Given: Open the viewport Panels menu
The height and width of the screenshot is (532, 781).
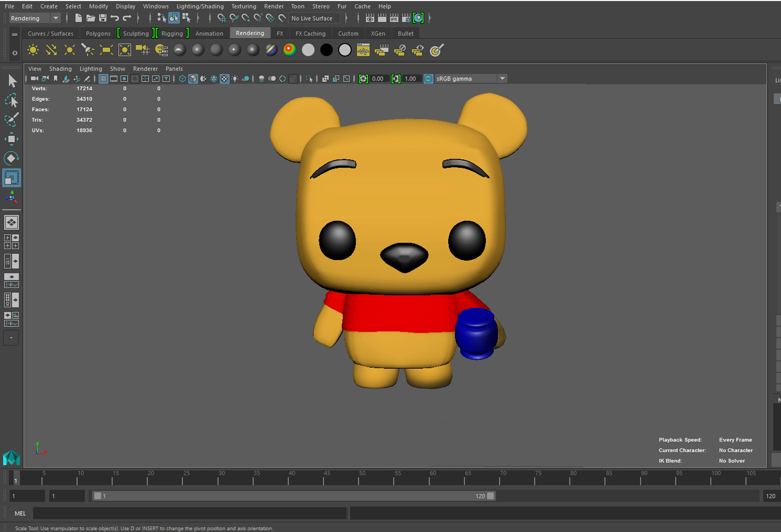Looking at the screenshot, I should [174, 69].
